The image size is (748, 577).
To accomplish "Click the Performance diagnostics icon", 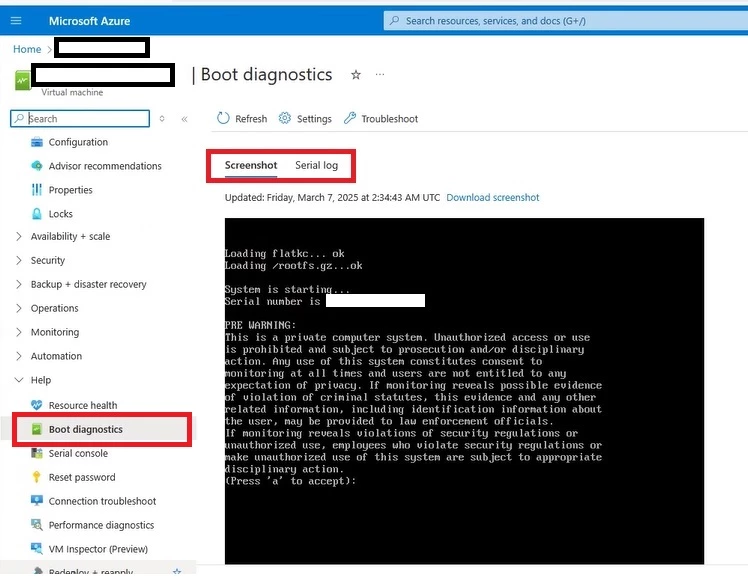I will click(37, 525).
